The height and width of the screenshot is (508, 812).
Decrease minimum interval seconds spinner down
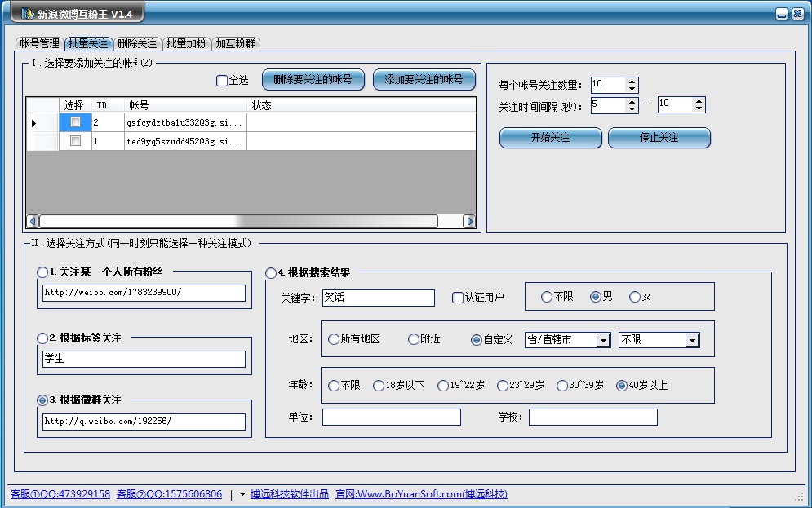tap(632, 109)
